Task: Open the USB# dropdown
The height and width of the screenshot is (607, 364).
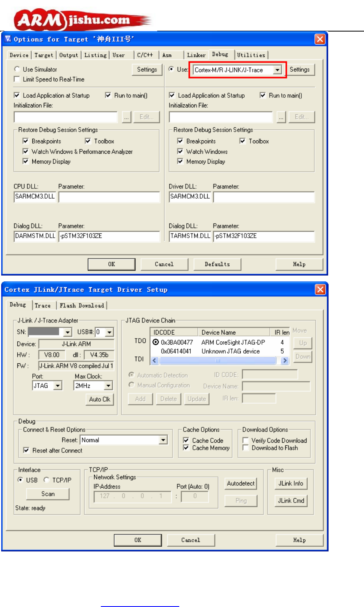Action: tap(110, 332)
